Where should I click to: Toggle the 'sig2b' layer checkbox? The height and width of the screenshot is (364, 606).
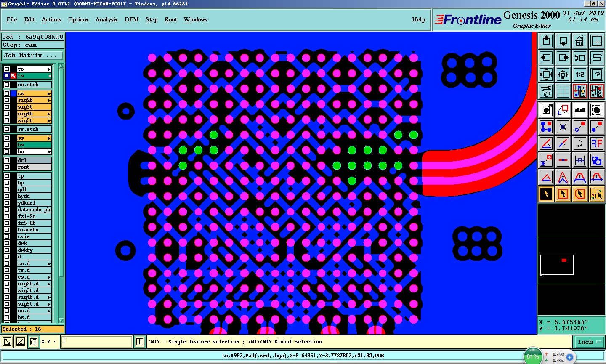tap(7, 100)
